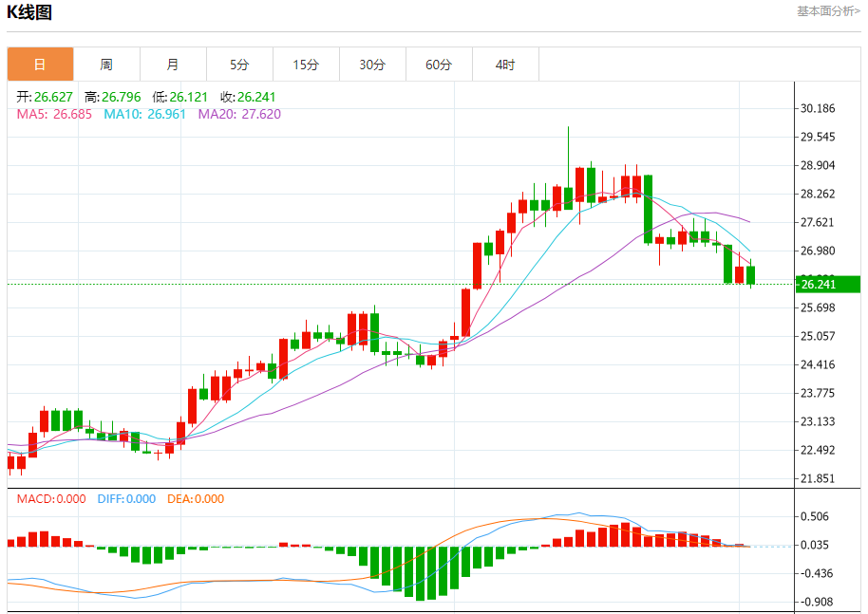868x614 pixels.
Task: Click the green 26.241 current price tag
Action: pyautogui.click(x=828, y=284)
